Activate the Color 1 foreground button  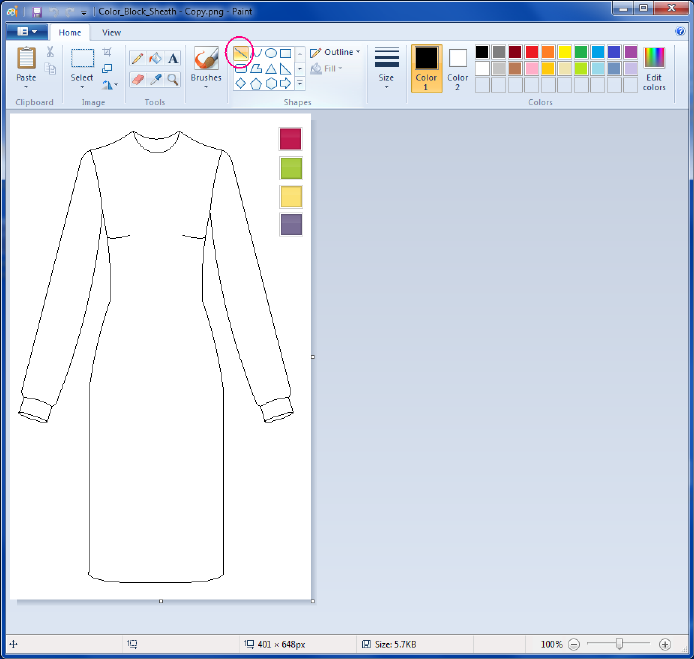(426, 68)
